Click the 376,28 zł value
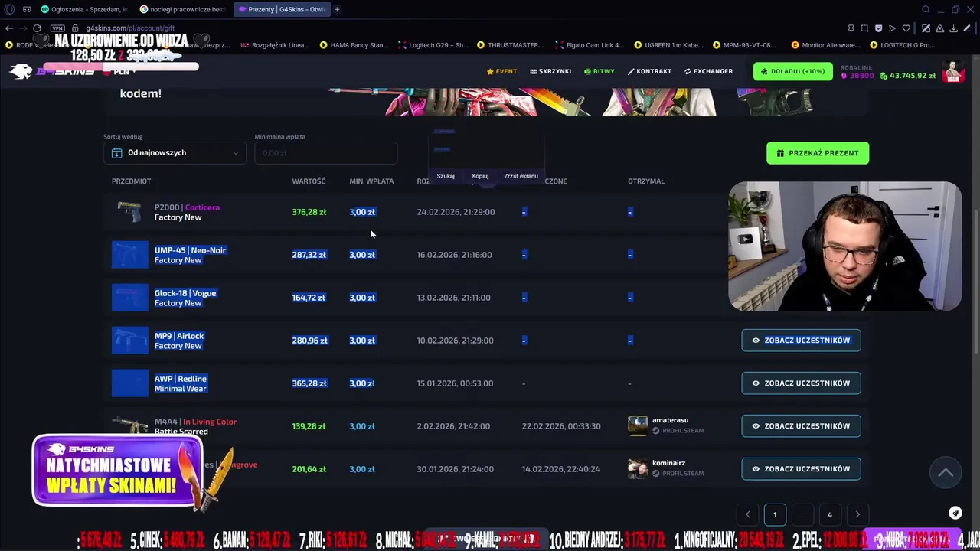 (x=309, y=212)
